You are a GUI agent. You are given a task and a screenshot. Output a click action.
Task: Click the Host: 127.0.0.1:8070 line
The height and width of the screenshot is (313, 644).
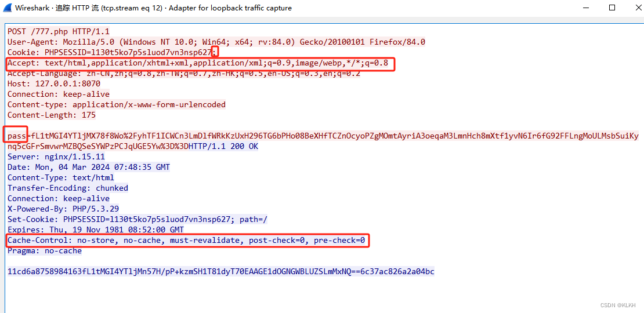pos(54,83)
